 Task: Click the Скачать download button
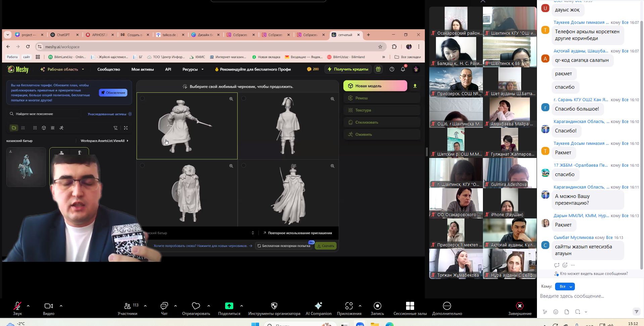(326, 246)
